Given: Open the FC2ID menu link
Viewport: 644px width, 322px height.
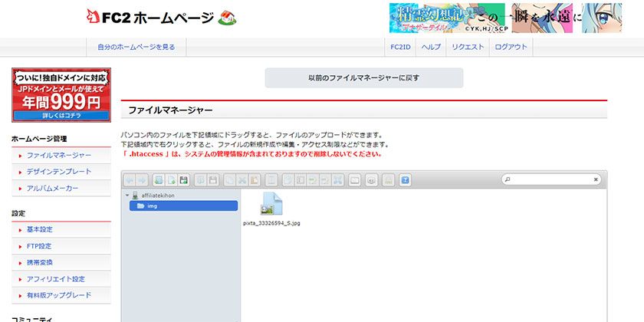Looking at the screenshot, I should pos(400,47).
